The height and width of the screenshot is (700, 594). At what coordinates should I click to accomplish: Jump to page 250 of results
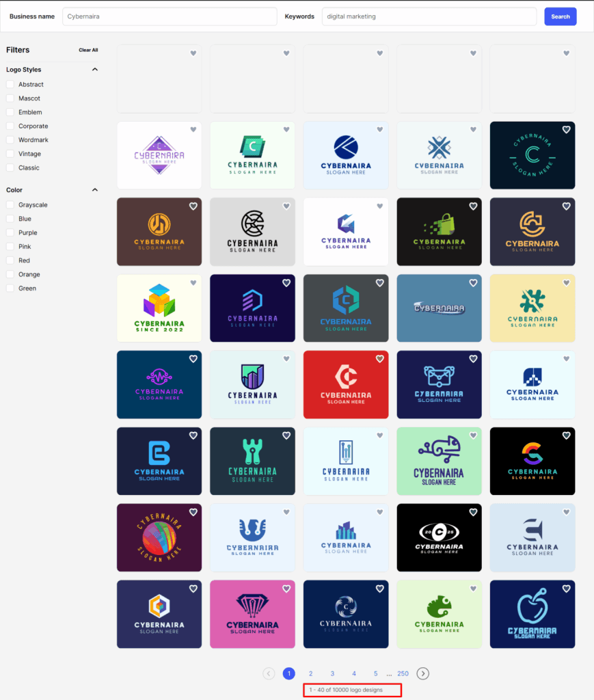tap(403, 673)
